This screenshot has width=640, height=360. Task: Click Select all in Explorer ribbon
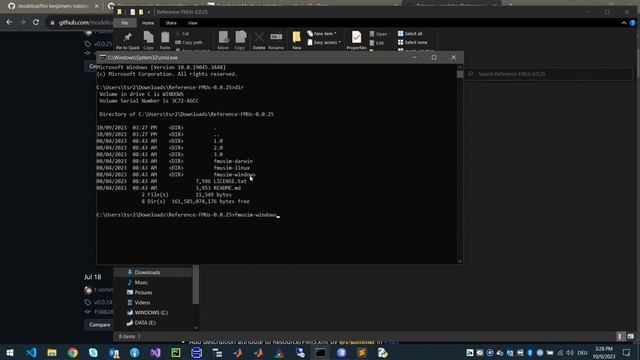410,33
